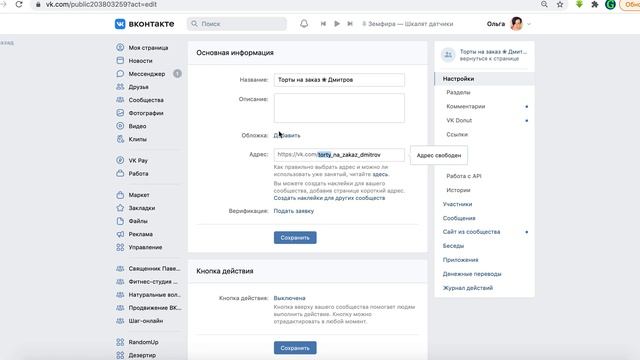640x360 pixels.
Task: Save Кнопка действия section with Сохранить
Action: coord(295,348)
